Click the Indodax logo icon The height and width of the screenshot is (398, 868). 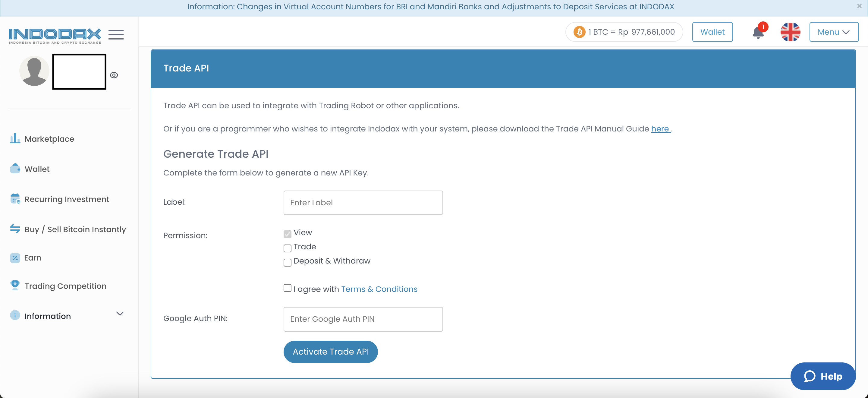tap(55, 34)
